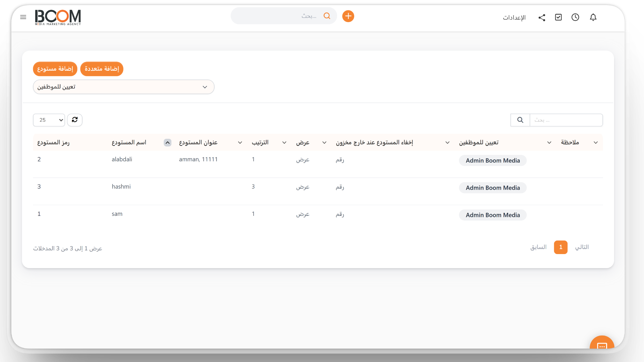
Task: Sort by عرض column chevron
Action: 324,142
